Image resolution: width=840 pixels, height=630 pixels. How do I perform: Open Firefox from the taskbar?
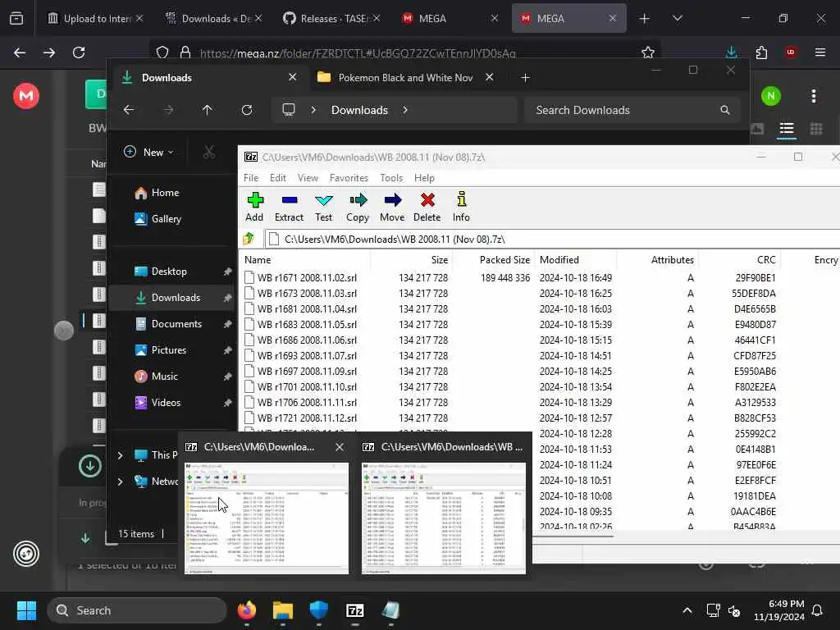pyautogui.click(x=247, y=610)
